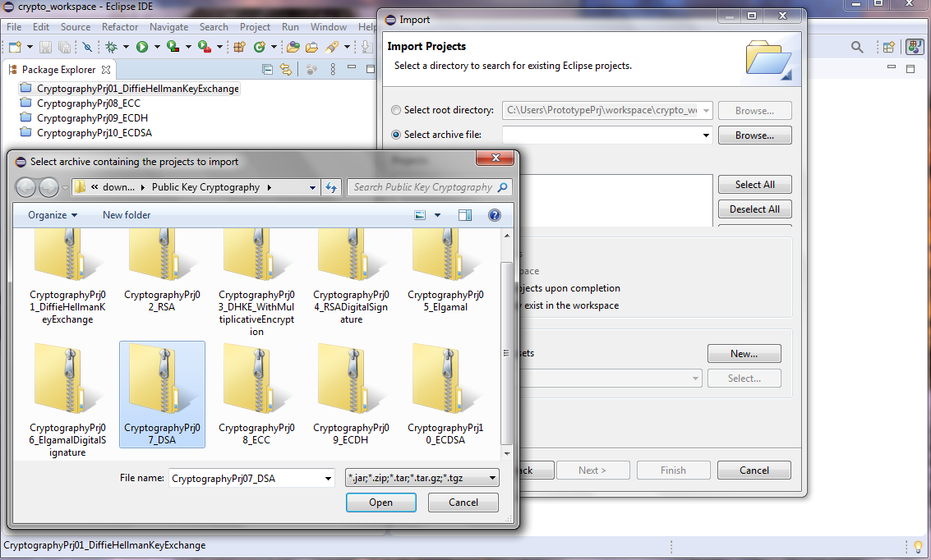Click the working sets New... button
Image resolution: width=931 pixels, height=560 pixels.
click(x=744, y=354)
